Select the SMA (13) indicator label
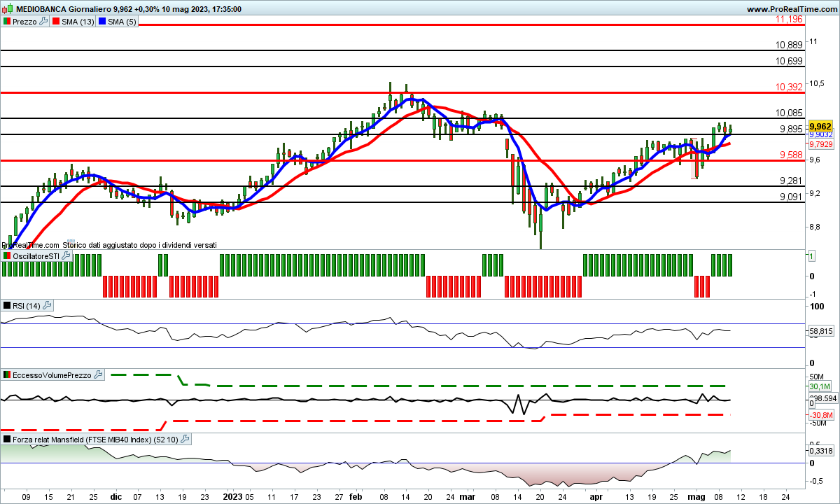840x504 pixels. click(78, 22)
